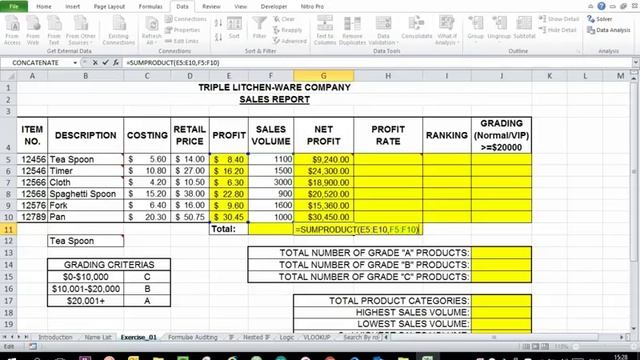Screen dimensions: 640x360
Task: Open the Excel Help icon
Action: [x=601, y=6]
